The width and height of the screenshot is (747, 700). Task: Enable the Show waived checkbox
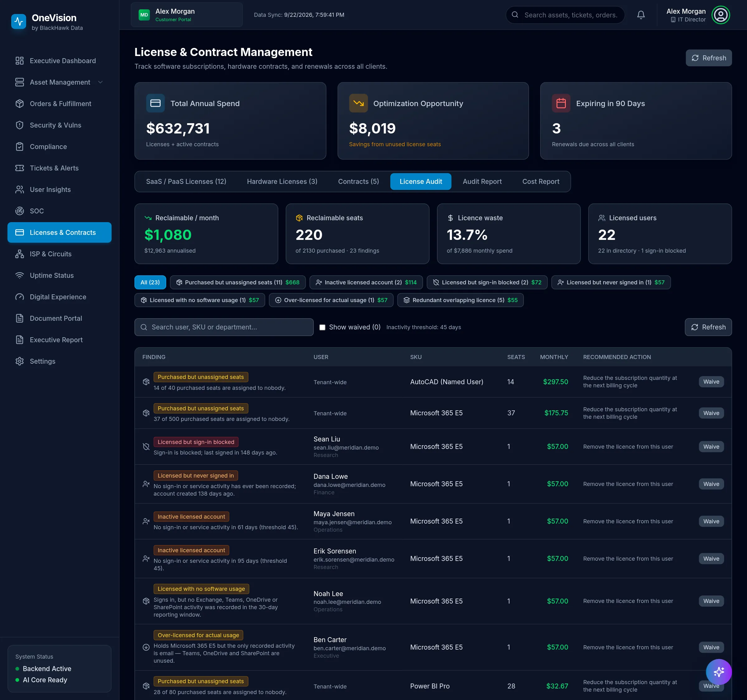tap(322, 328)
